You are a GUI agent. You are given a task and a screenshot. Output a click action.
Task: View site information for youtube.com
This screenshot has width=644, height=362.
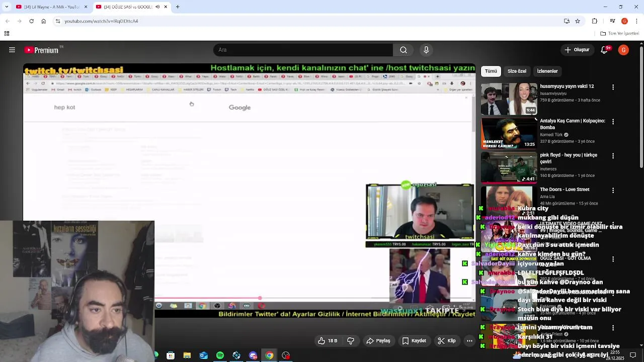[x=58, y=21]
